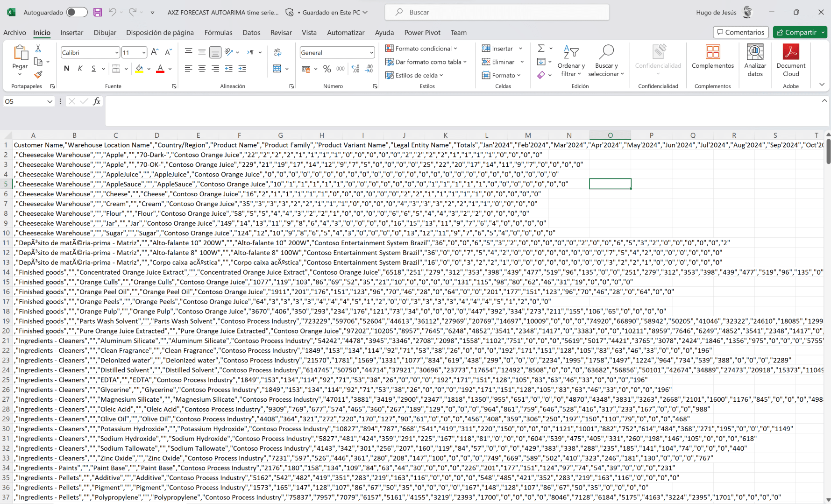The width and height of the screenshot is (831, 504).
Task: Expand the Formato condicional menu
Action: click(x=421, y=49)
